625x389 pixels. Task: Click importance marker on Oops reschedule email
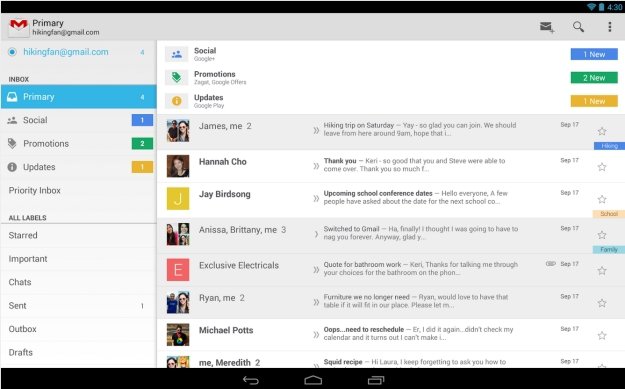(x=316, y=334)
